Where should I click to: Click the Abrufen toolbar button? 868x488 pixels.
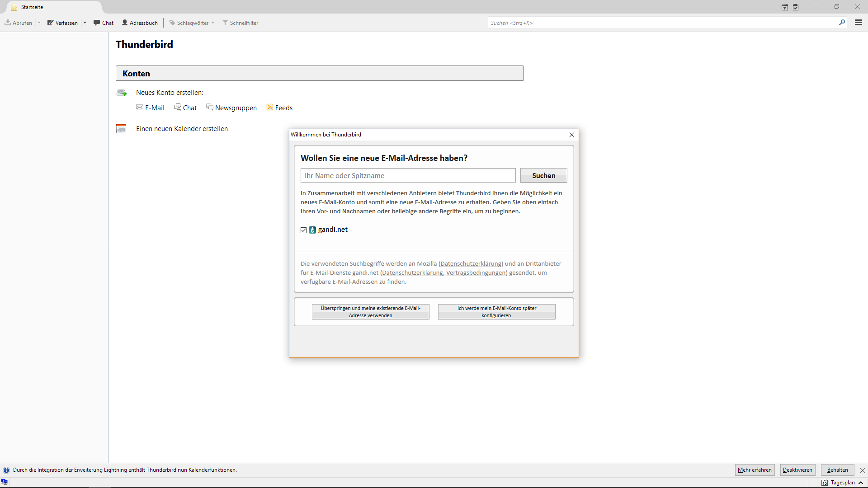tap(19, 23)
